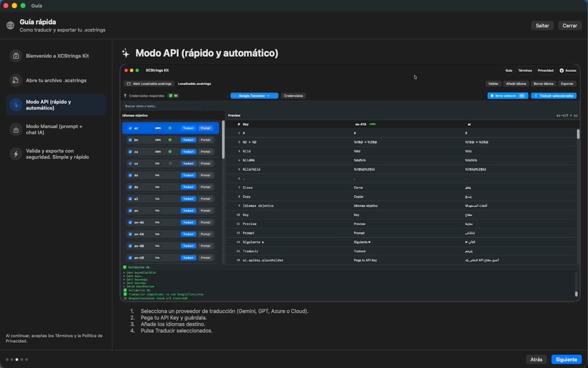Image resolution: width=588 pixels, height=368 pixels.
Task: Click Prompt button in the bn row
Action: click(205, 139)
